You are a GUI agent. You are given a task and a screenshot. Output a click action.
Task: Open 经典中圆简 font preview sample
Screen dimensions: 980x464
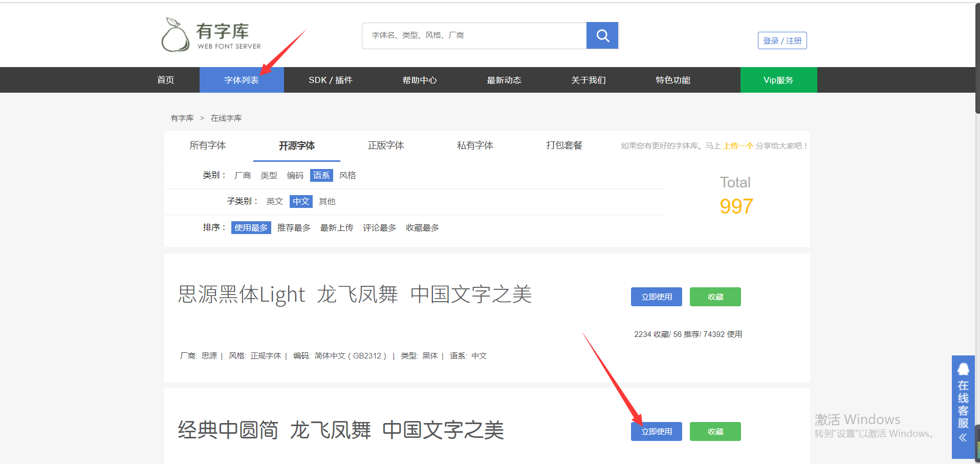341,430
